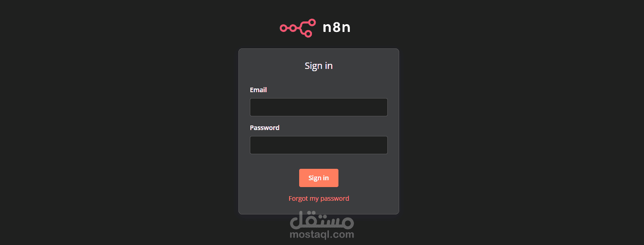Open the Forgot my password link
Viewport: 644px width, 245px height.
pyautogui.click(x=319, y=198)
